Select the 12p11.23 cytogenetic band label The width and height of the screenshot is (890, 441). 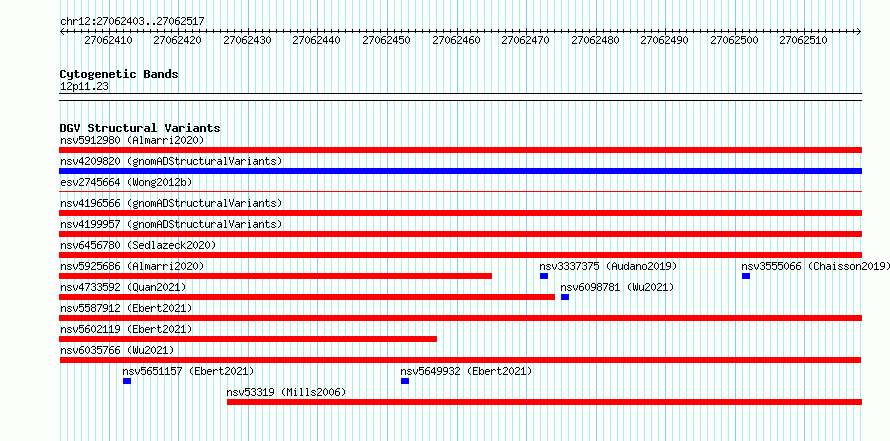[x=84, y=87]
